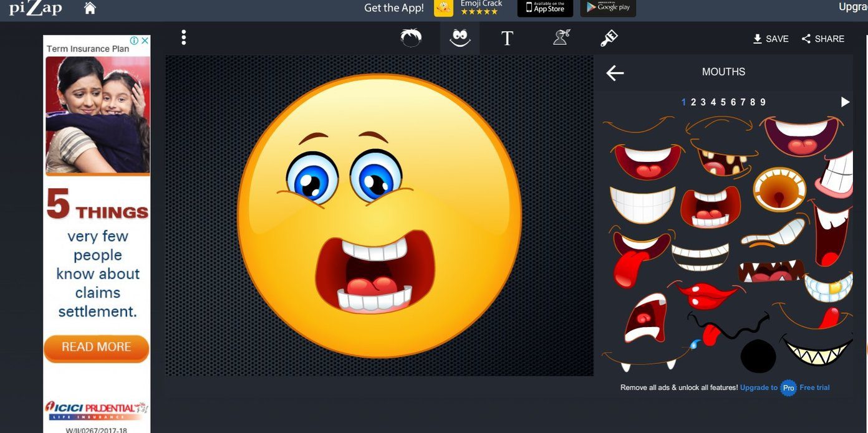868x433 pixels.
Task: Switch to mouths page 9
Action: (x=763, y=102)
